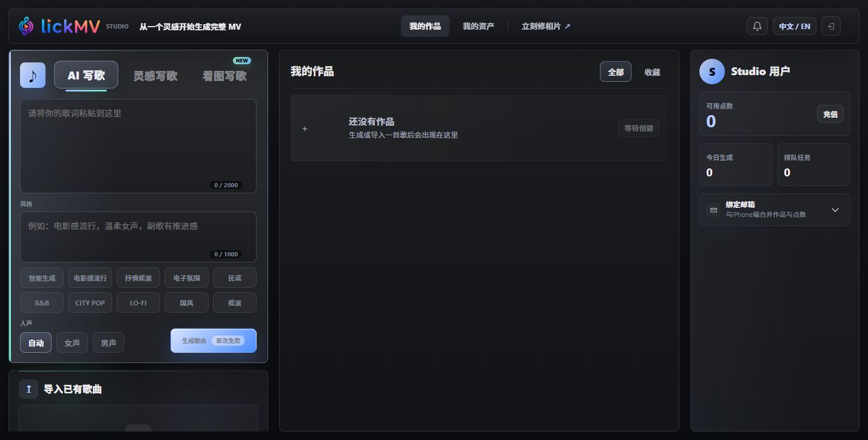The height and width of the screenshot is (440, 868).
Task: Click the 0 / 1000 character counter
Action: pos(226,254)
